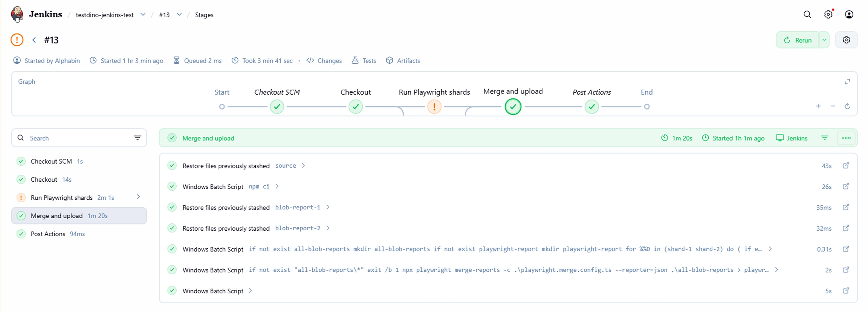Expand the graph to fullscreen
The width and height of the screenshot is (868, 312).
847,81
